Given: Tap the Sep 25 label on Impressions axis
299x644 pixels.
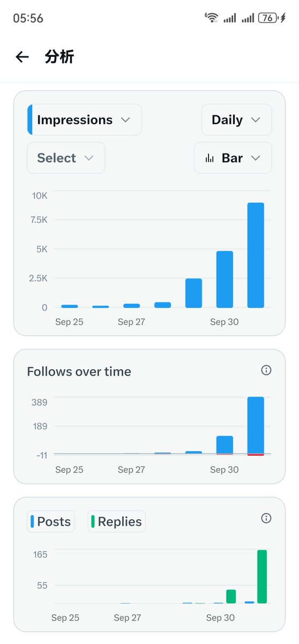Looking at the screenshot, I should (x=70, y=322).
